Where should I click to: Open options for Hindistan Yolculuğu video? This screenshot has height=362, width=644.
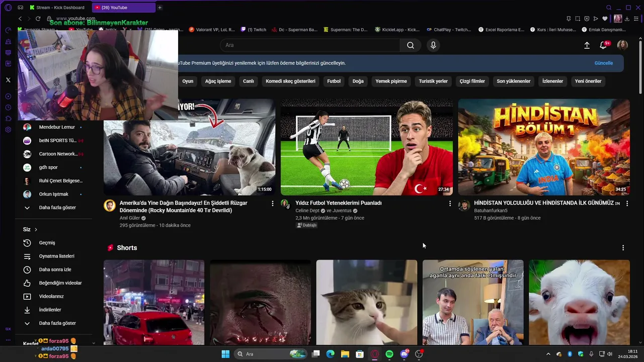[627, 204]
